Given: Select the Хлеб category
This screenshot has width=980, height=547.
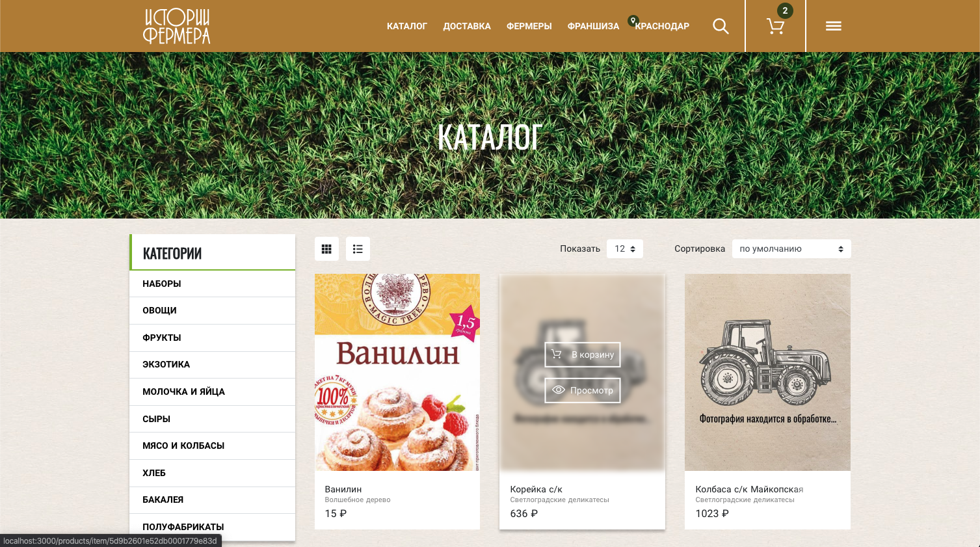Looking at the screenshot, I should pos(213,473).
